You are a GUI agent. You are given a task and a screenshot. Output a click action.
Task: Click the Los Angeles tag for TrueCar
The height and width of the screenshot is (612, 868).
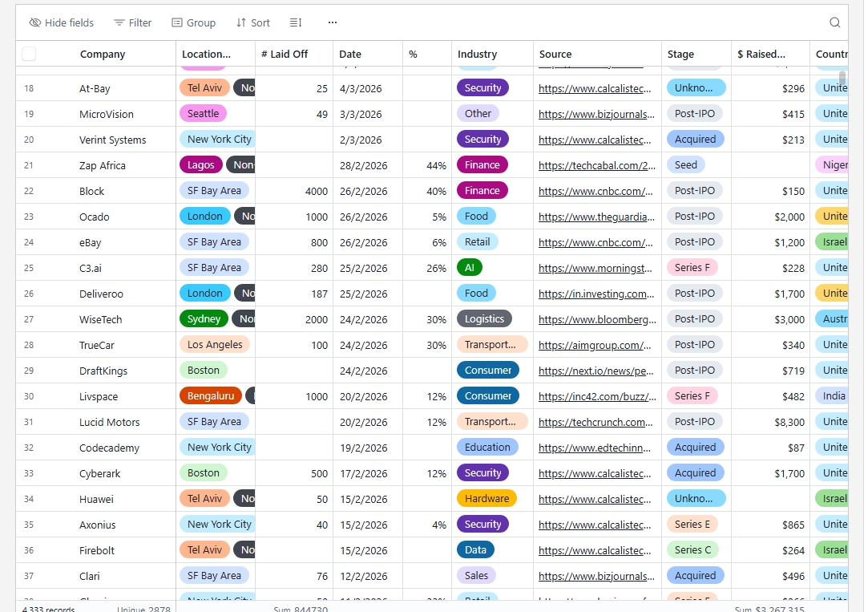tap(215, 344)
